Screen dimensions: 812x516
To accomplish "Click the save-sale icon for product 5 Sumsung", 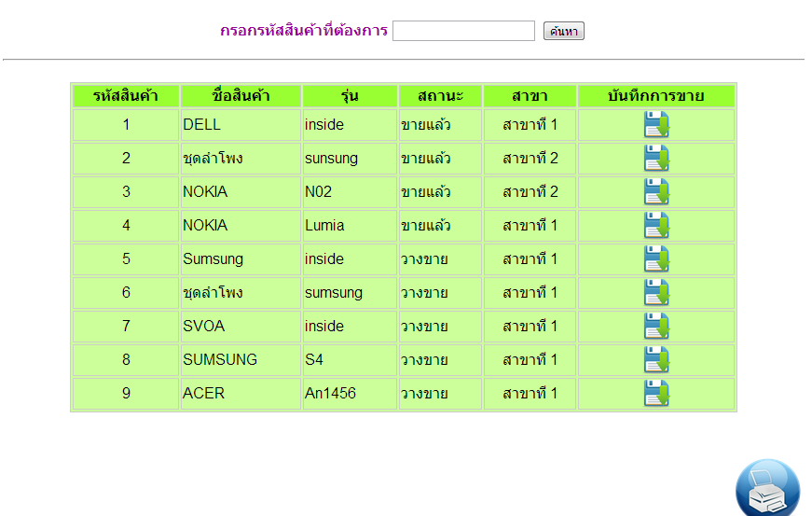I will click(656, 258).
